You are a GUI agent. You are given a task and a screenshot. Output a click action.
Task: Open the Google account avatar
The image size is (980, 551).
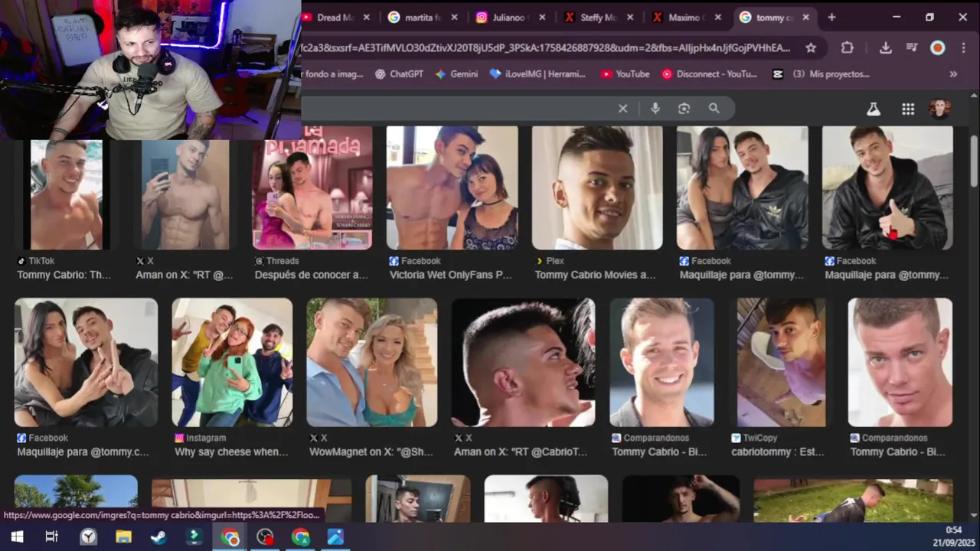pyautogui.click(x=940, y=109)
